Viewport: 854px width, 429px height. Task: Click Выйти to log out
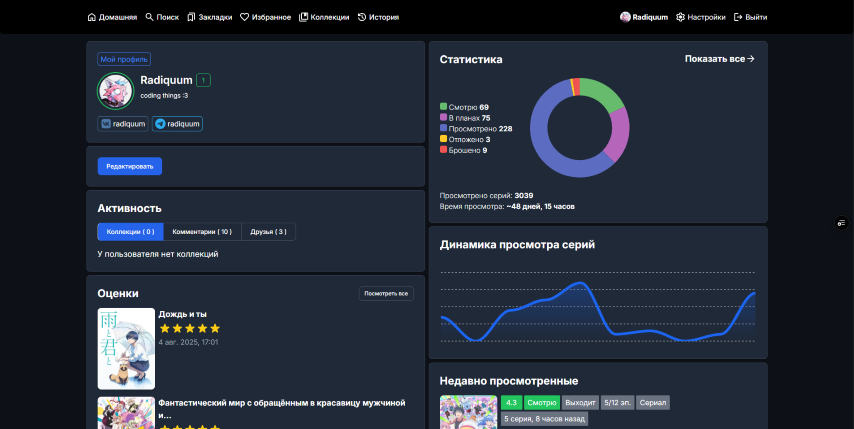750,17
